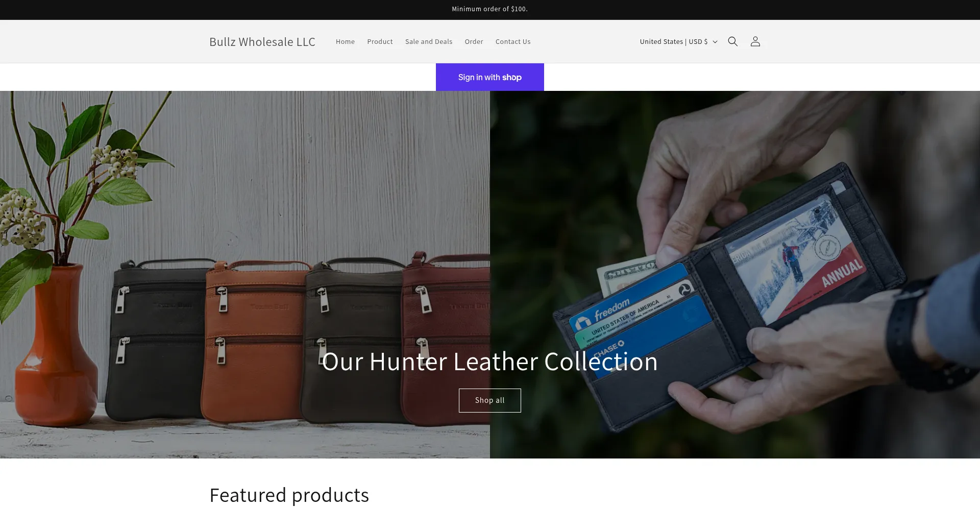Click the account login person icon
The image size is (980, 507).
tap(755, 41)
